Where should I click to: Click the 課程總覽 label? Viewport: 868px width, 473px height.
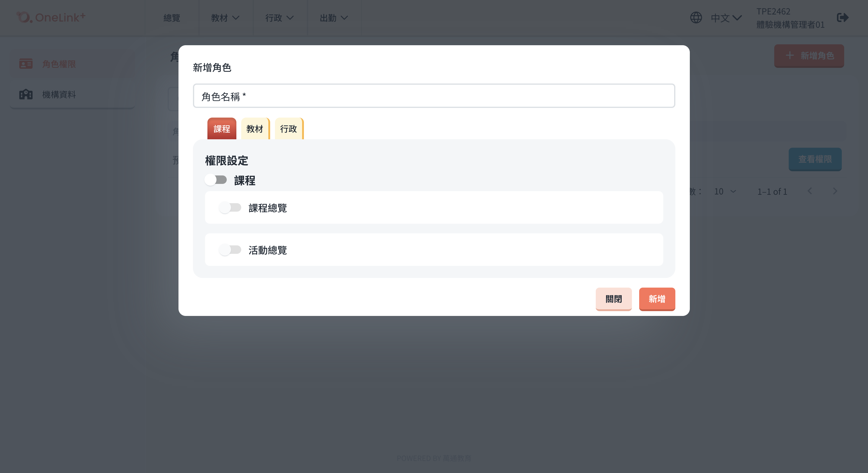click(267, 208)
